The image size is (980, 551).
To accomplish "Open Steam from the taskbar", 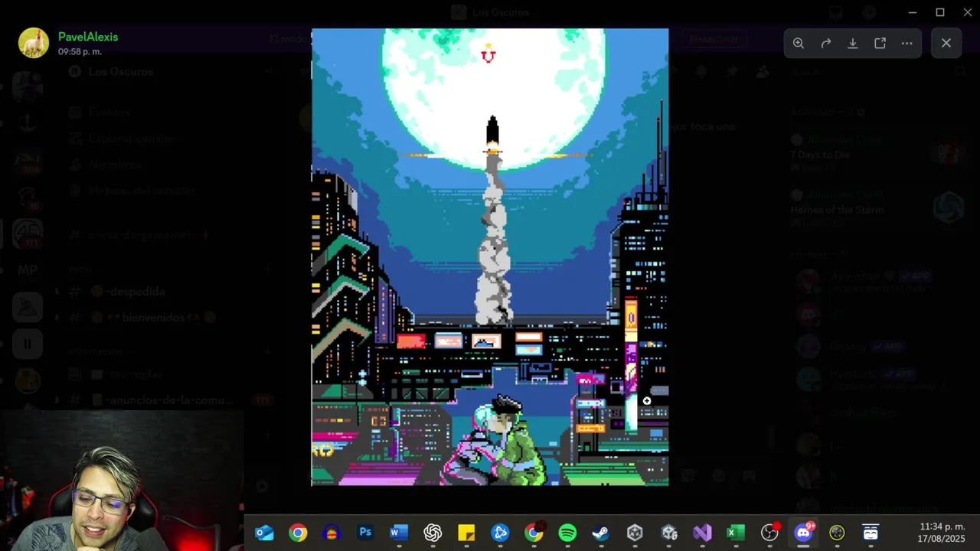I will tap(601, 533).
